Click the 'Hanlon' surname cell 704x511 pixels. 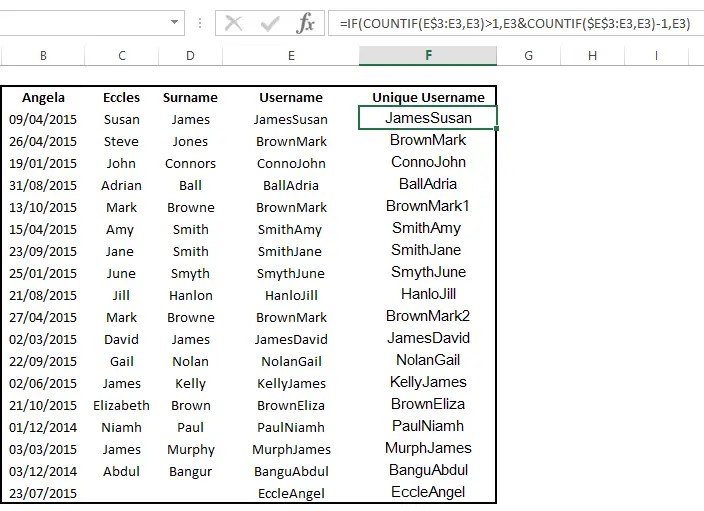[190, 295]
